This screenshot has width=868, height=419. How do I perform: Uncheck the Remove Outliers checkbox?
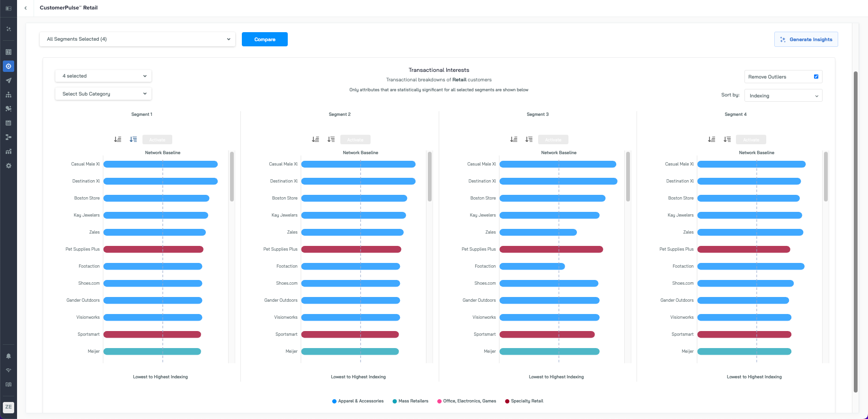[x=816, y=77]
